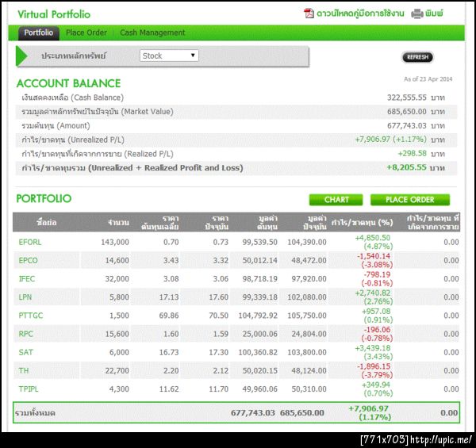Click the total row profit +7,906.97

pyautogui.click(x=369, y=408)
